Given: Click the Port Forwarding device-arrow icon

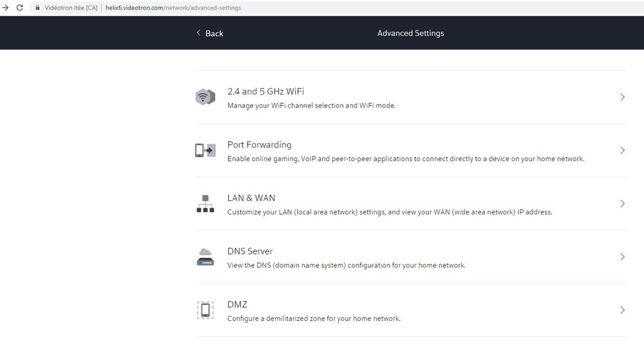Looking at the screenshot, I should point(205,150).
